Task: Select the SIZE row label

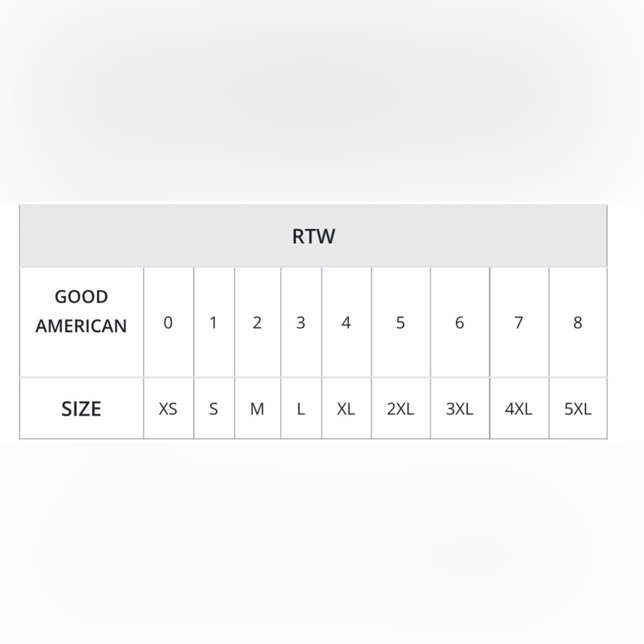Action: coord(81,408)
